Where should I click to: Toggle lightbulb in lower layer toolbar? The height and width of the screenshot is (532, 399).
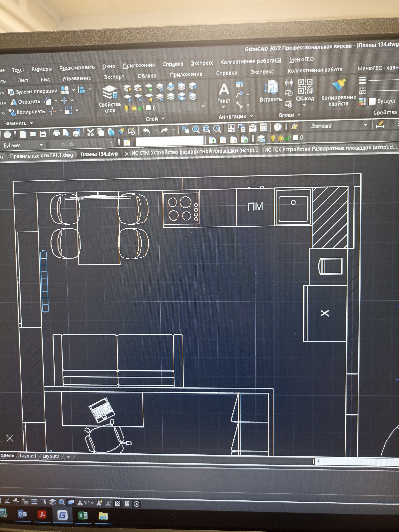[273, 138]
